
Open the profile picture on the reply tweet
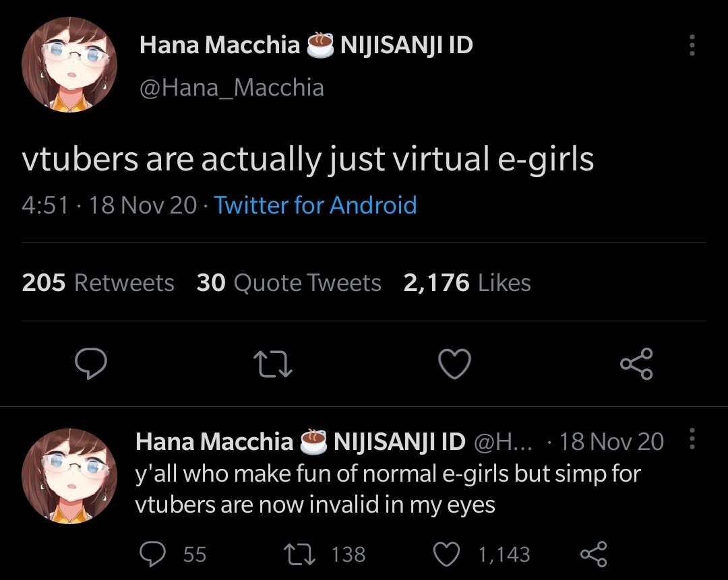pos(69,476)
